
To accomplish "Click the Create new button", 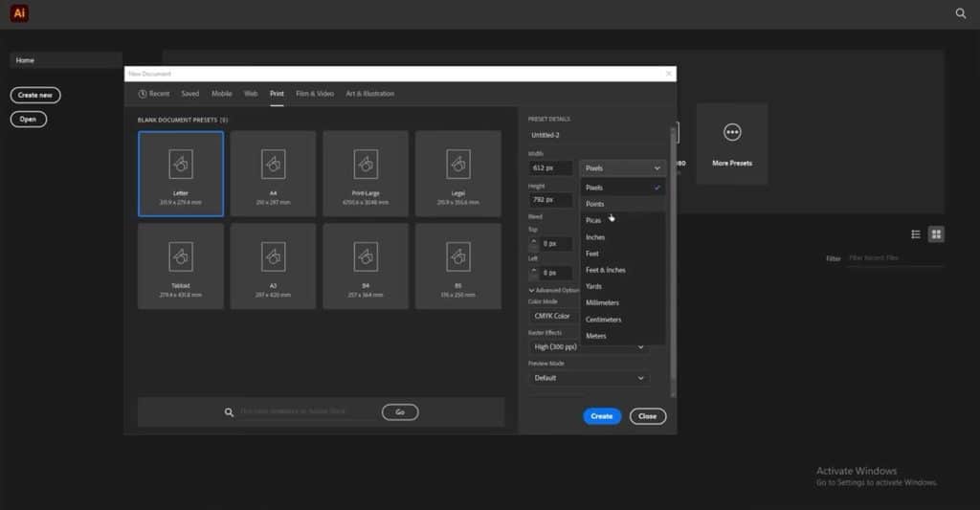I will point(35,95).
